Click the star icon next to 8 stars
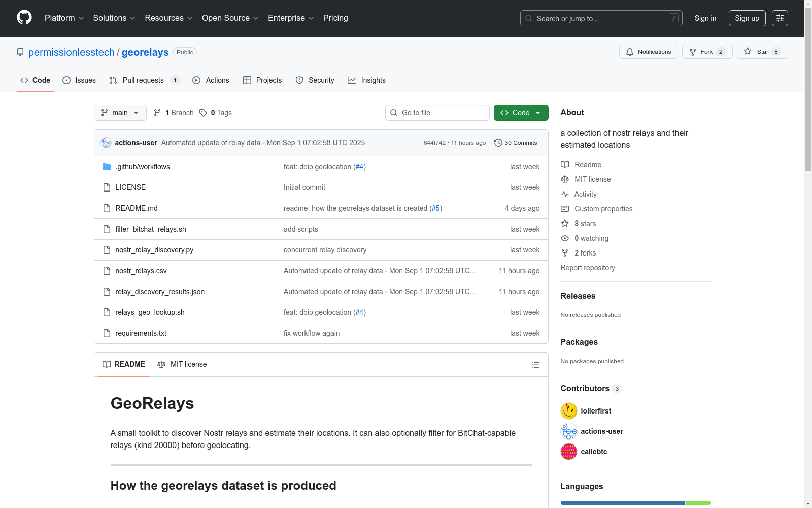Viewport: 812px width, 508px height. (x=565, y=224)
